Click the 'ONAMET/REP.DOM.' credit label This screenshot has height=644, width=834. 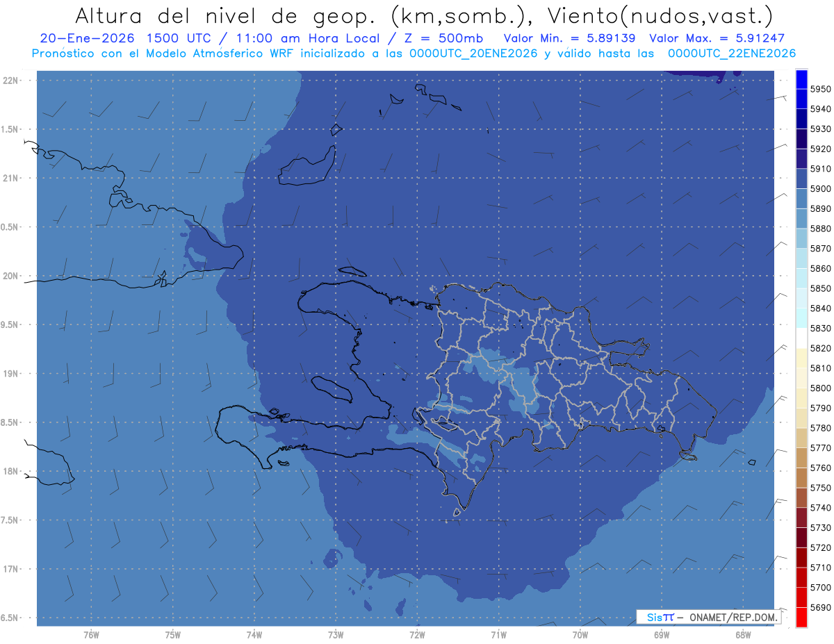coord(733,617)
